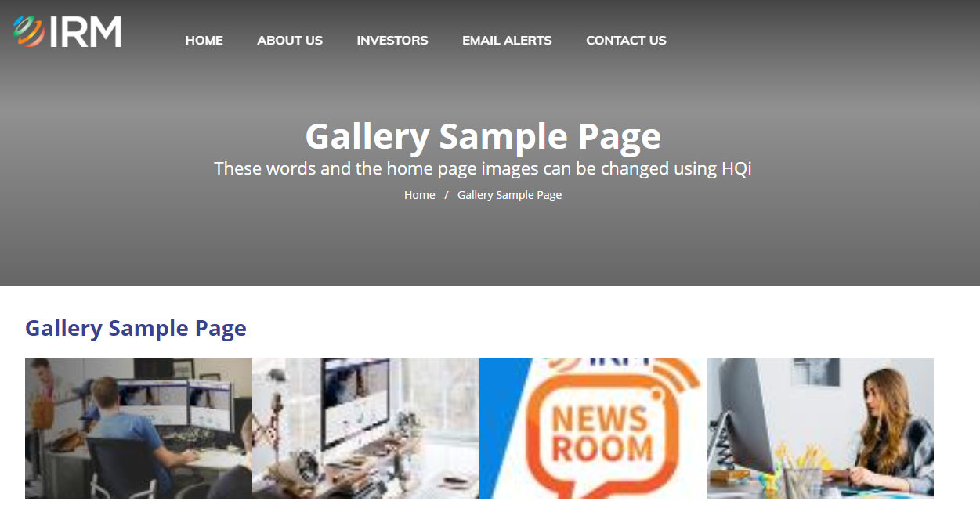Click the breadcrumb slash separator

[x=447, y=195]
